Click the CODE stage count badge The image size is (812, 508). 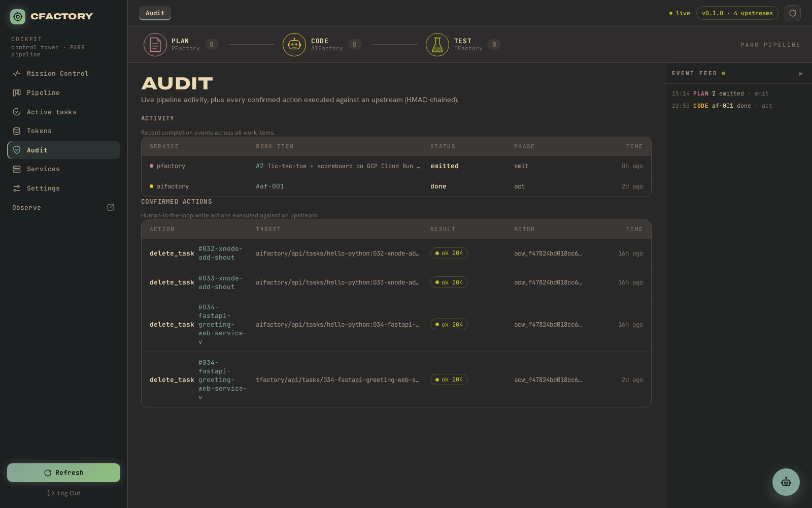click(355, 45)
